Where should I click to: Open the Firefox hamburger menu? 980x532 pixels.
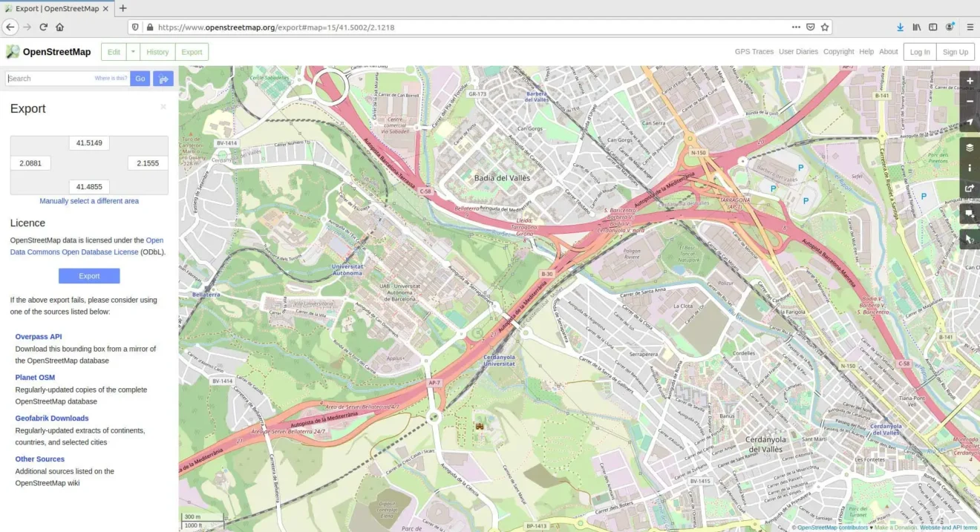tap(970, 27)
